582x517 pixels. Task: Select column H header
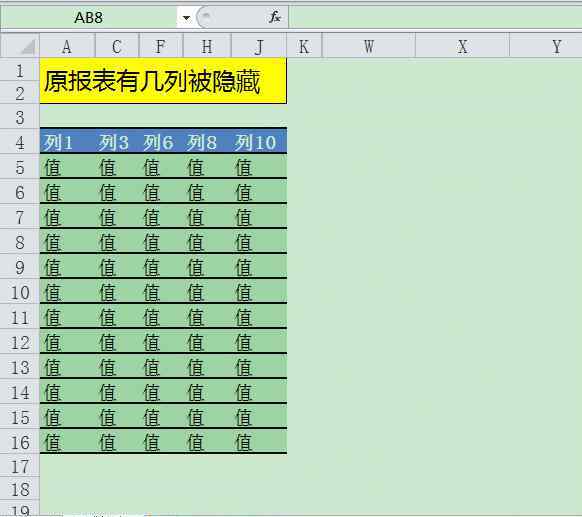point(207,46)
